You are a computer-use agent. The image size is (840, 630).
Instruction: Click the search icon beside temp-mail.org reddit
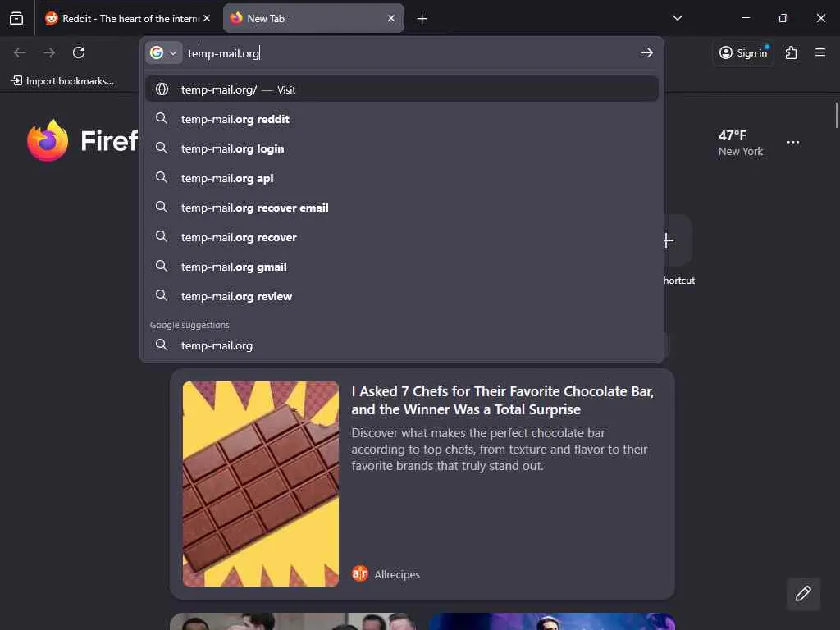[162, 118]
